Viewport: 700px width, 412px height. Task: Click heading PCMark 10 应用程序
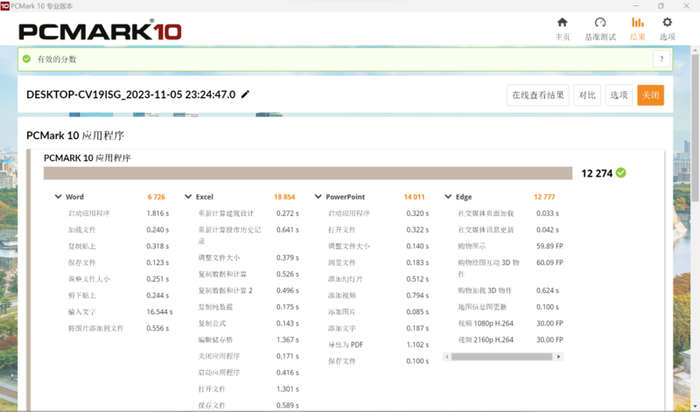75,135
